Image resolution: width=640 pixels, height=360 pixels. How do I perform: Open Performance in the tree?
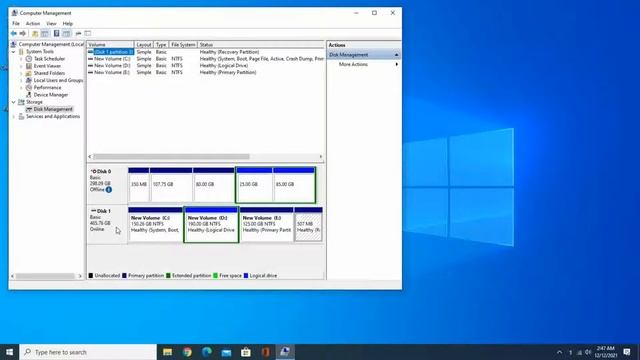point(47,87)
